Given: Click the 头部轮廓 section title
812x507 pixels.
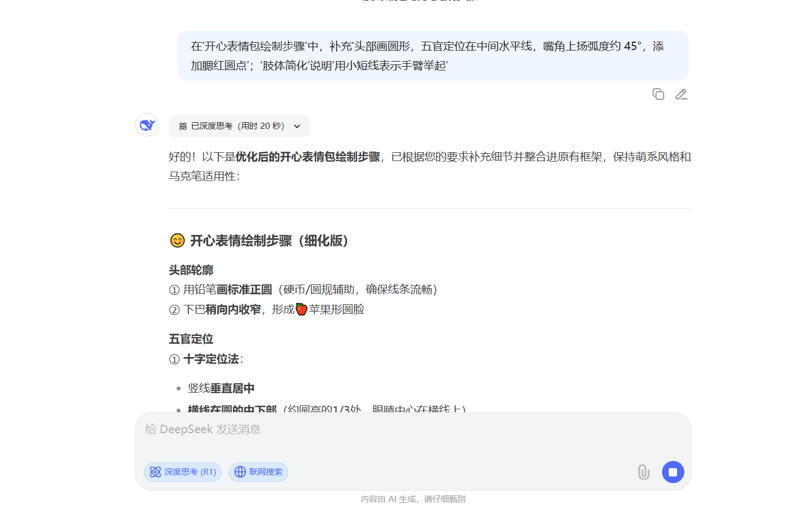Looking at the screenshot, I should pos(191,270).
